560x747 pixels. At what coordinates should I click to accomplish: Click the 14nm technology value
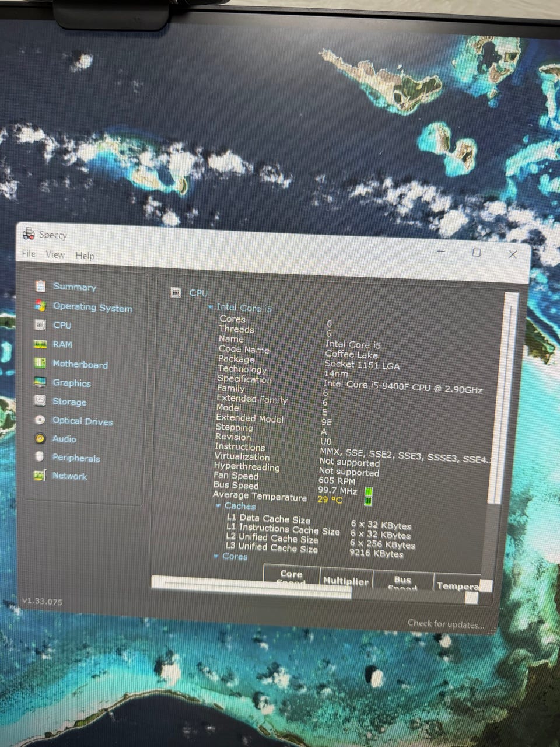[x=336, y=373]
